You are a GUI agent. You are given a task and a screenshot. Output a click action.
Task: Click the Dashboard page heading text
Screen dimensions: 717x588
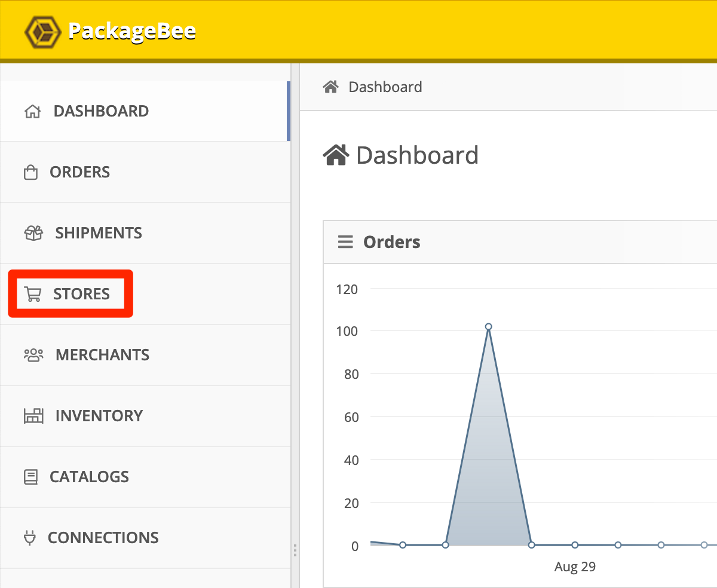(418, 155)
